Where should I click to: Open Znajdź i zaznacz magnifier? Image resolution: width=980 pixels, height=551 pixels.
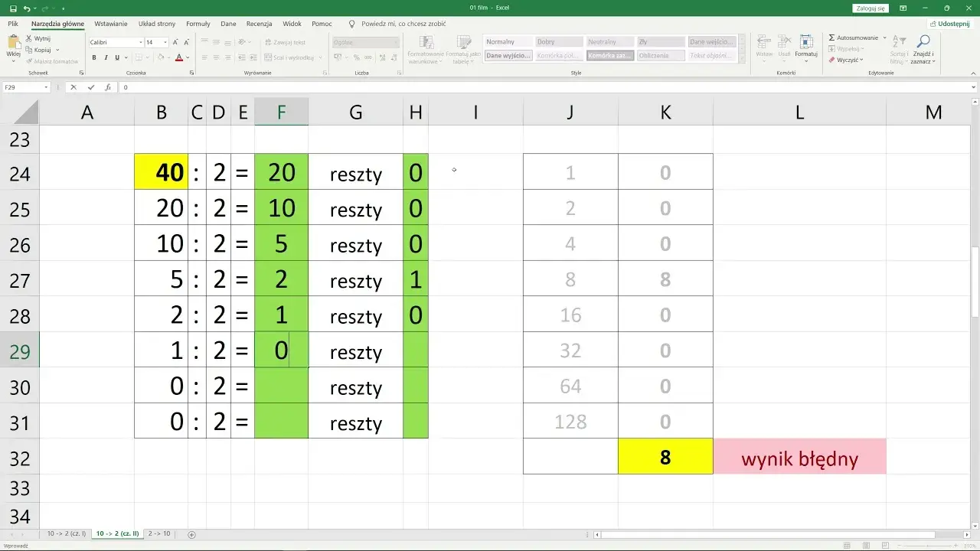(x=923, y=41)
